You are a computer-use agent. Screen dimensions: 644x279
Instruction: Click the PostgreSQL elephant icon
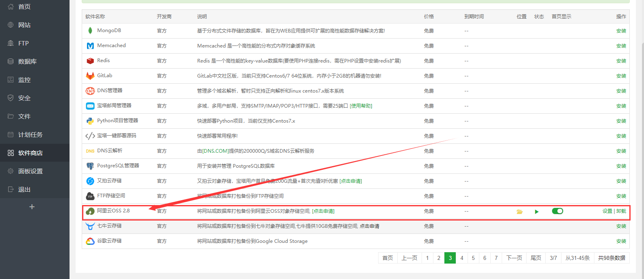(90, 166)
